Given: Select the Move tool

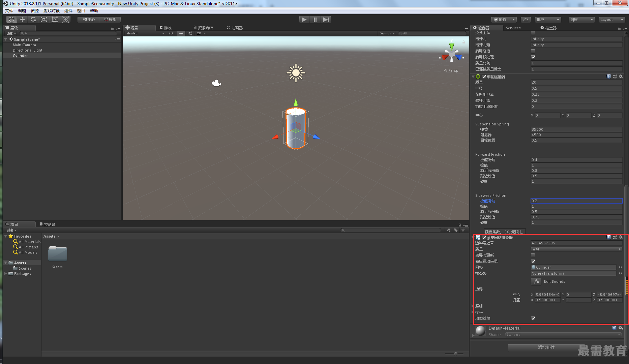Looking at the screenshot, I should tap(22, 20).
